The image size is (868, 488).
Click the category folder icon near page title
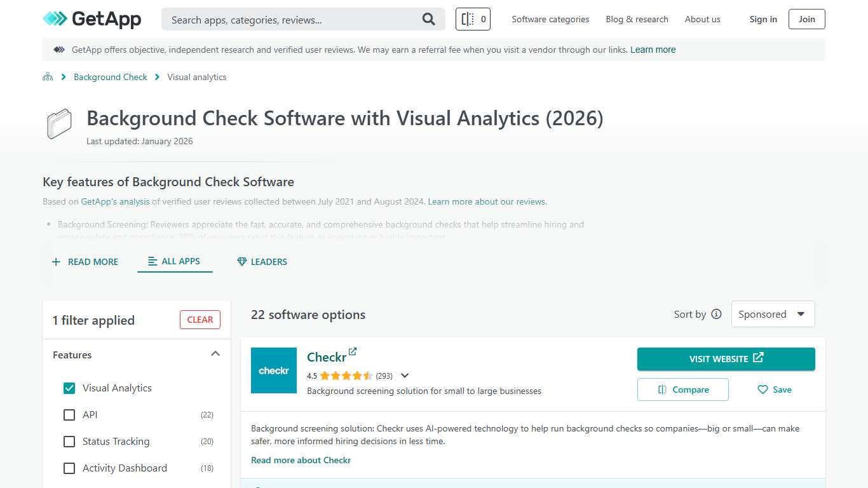click(58, 124)
